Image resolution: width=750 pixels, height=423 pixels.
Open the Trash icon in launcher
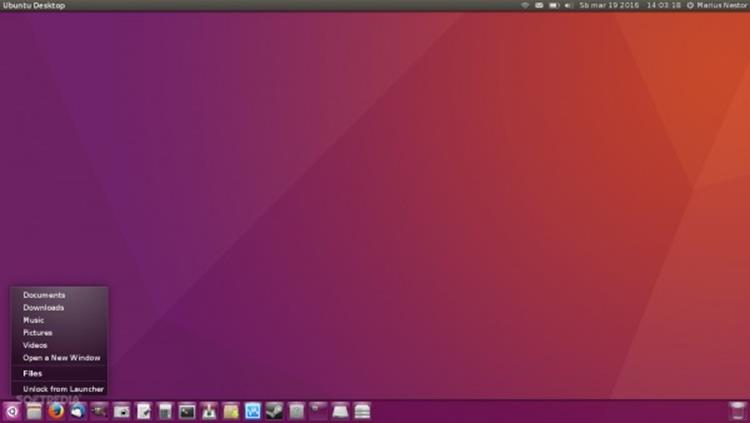pos(737,411)
